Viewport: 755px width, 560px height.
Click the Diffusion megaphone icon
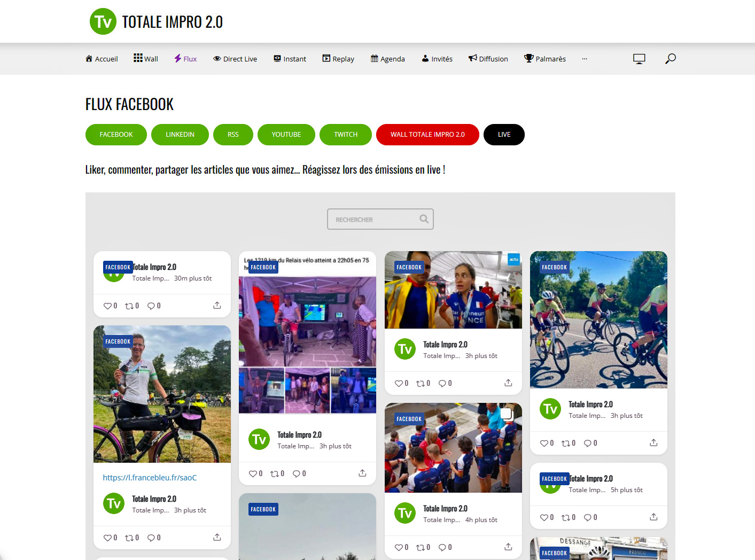[471, 58]
